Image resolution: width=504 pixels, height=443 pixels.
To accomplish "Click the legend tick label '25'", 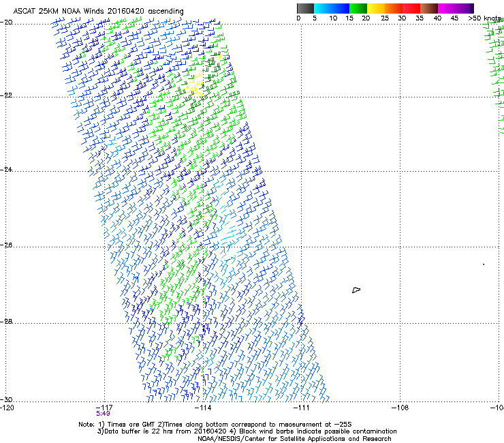I will tap(385, 18).
